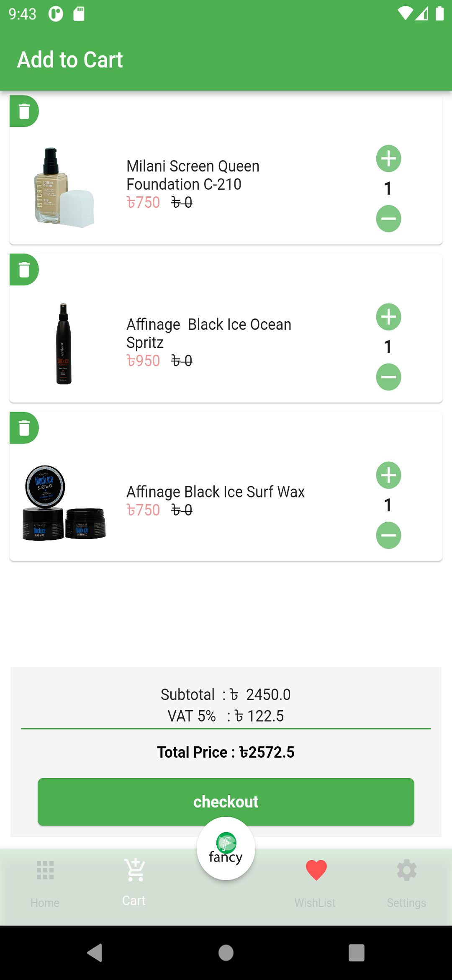Increase Surf Wax quantity
Viewport: 452px width, 980px height.
388,475
